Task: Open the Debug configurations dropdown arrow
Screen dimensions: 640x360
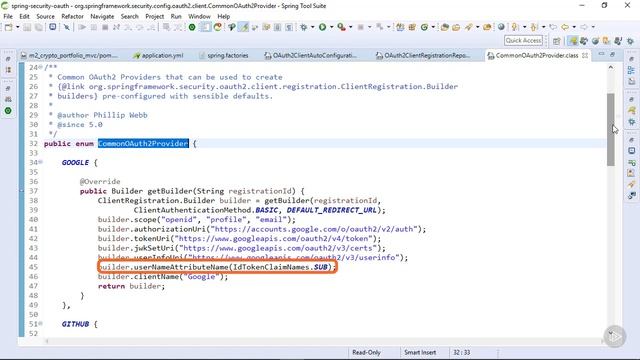Action: point(313,27)
